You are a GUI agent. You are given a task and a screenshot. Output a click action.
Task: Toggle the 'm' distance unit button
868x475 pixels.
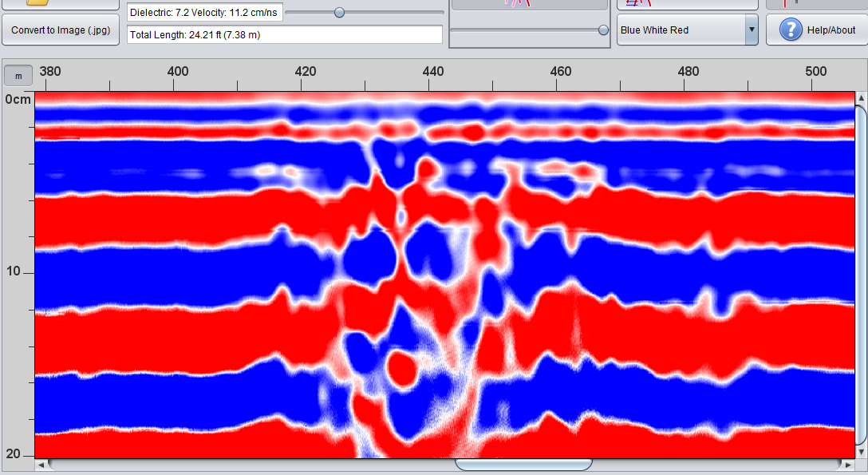coord(18,76)
